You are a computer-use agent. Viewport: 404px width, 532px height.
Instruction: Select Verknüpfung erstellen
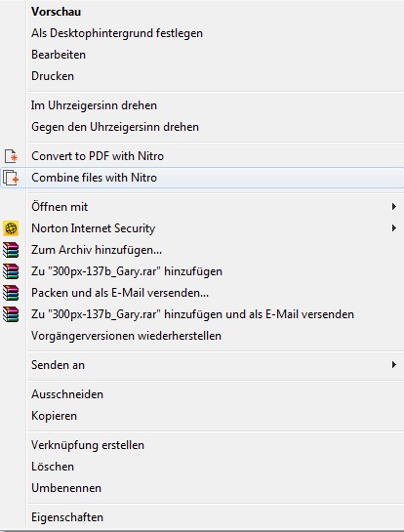tap(88, 445)
